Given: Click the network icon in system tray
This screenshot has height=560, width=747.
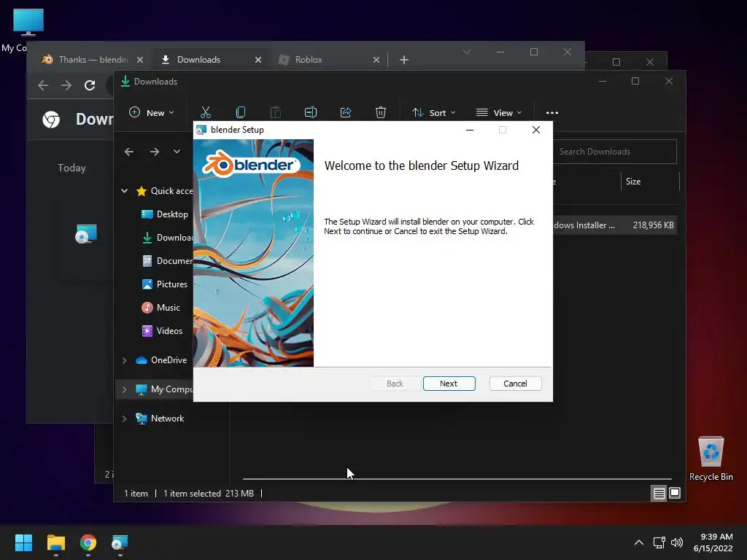Looking at the screenshot, I should click(659, 542).
